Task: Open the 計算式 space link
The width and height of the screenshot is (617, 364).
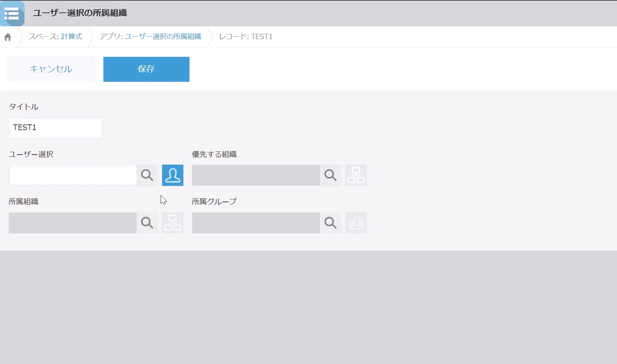Action: point(71,37)
